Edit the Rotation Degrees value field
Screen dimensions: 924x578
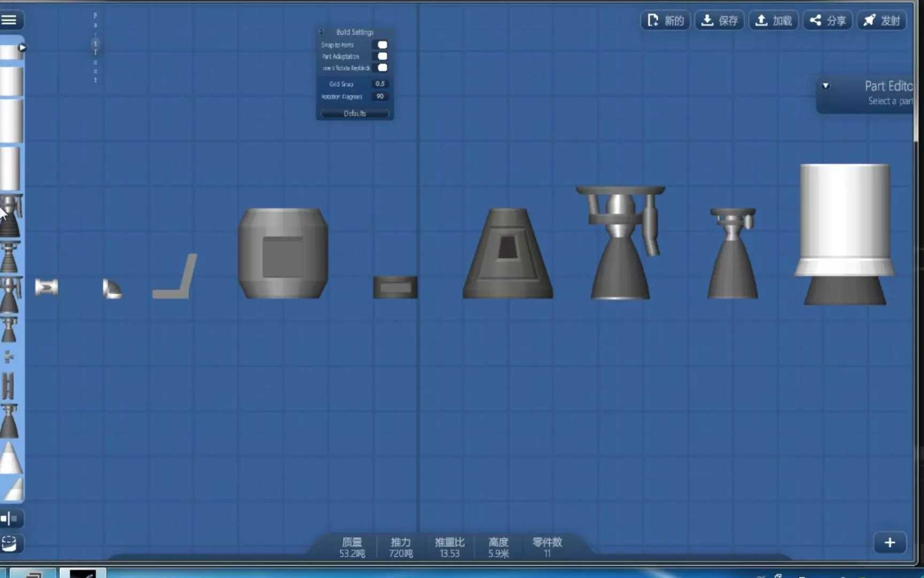pyautogui.click(x=380, y=96)
